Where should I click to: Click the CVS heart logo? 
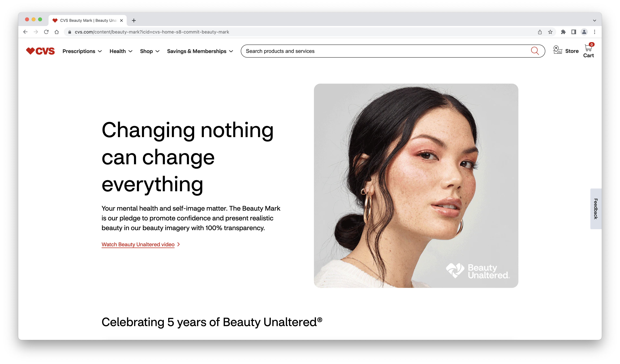pos(40,51)
